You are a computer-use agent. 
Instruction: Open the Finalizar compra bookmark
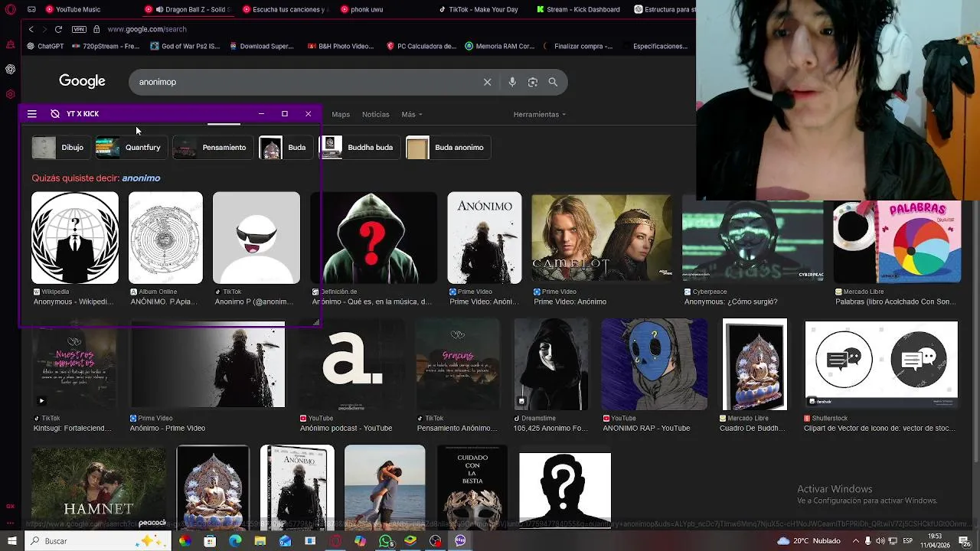(x=578, y=46)
